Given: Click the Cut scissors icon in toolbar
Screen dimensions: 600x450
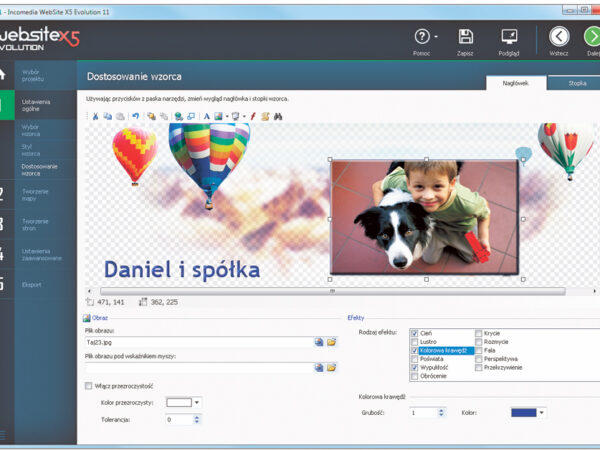Looking at the screenshot, I should click(96, 116).
